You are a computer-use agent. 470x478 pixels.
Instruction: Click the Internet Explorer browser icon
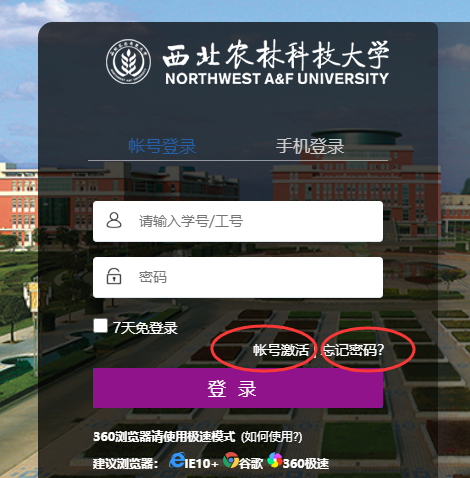point(176,461)
